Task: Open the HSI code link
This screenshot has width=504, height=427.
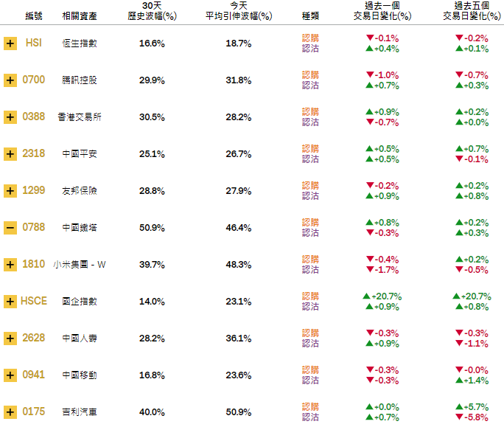Action: coord(34,43)
